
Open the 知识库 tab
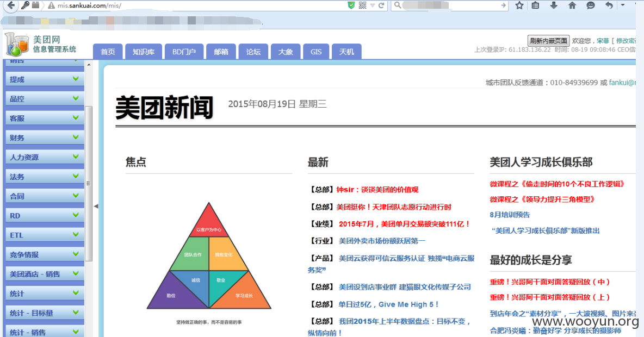coord(144,52)
